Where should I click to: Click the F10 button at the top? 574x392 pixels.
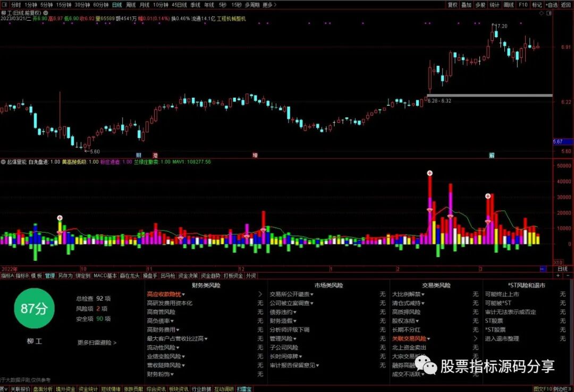tap(523, 5)
